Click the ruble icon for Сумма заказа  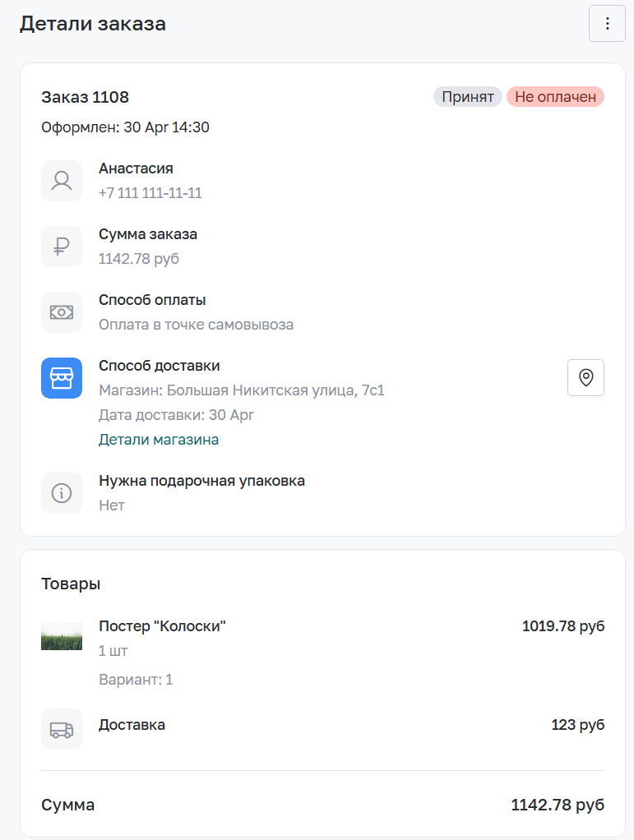pos(62,247)
